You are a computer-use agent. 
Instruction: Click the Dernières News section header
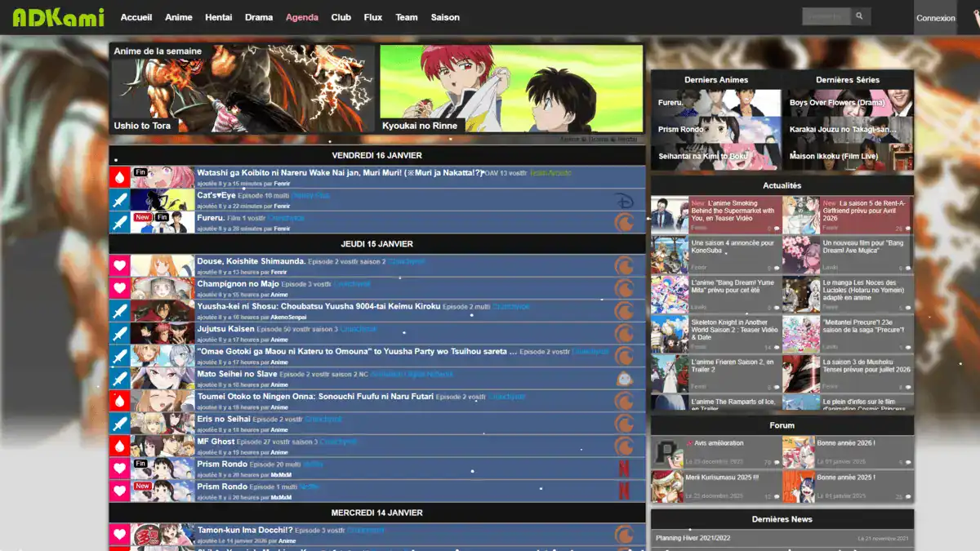tap(782, 519)
